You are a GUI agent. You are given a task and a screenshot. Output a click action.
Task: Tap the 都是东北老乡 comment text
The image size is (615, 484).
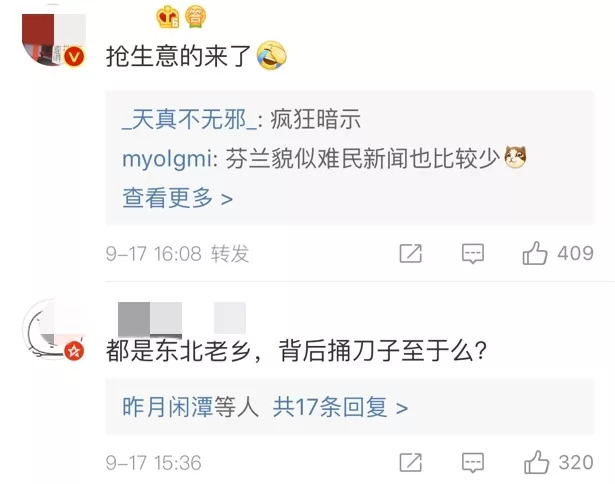click(297, 350)
